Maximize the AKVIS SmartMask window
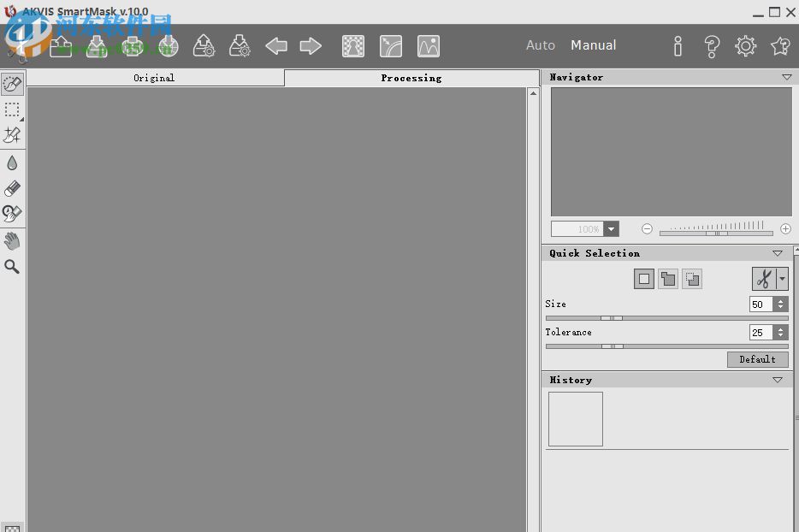Image resolution: width=799 pixels, height=532 pixels. click(774, 12)
